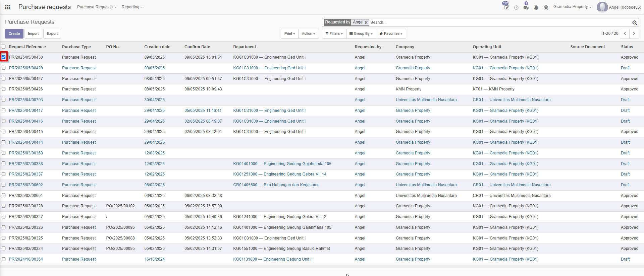The width and height of the screenshot is (644, 276).
Task: Click the Import button
Action: click(x=33, y=33)
